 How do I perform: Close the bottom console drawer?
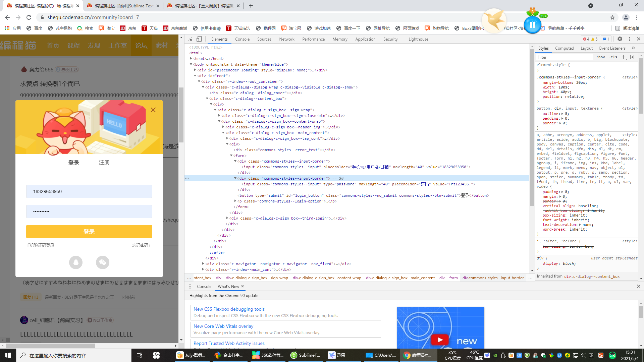point(639,286)
